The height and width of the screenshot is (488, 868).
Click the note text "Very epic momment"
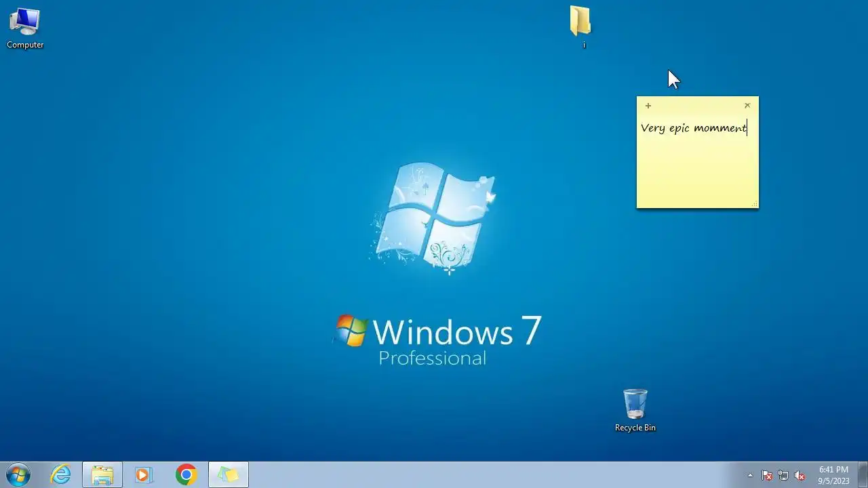coord(693,128)
